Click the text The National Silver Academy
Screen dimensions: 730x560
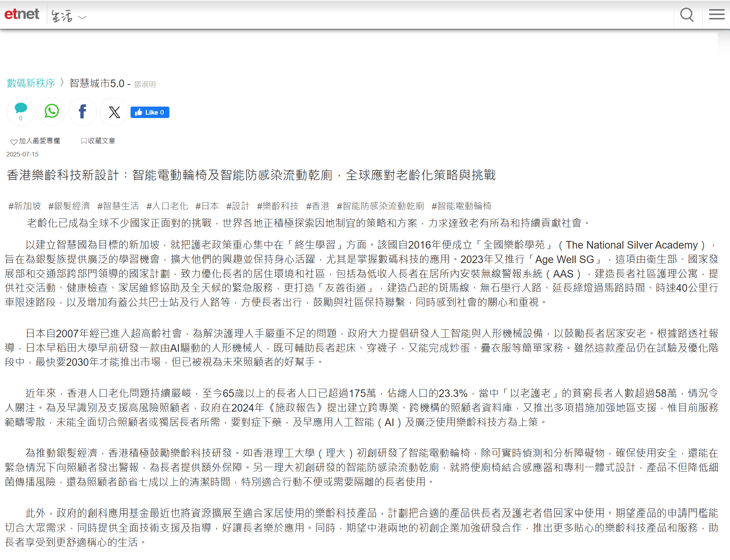[631, 245]
